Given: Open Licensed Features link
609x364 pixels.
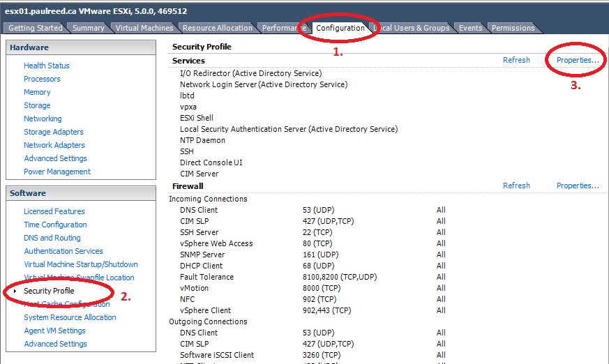Looking at the screenshot, I should 54,211.
